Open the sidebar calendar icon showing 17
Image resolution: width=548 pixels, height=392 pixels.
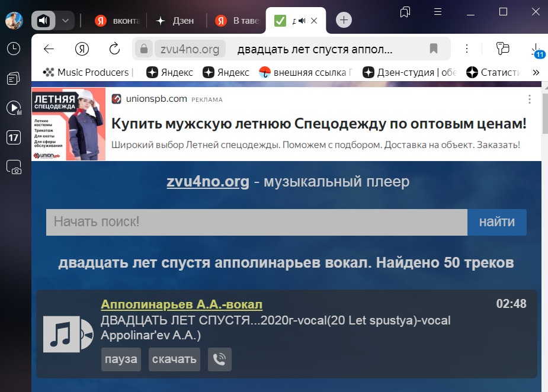coord(14,137)
